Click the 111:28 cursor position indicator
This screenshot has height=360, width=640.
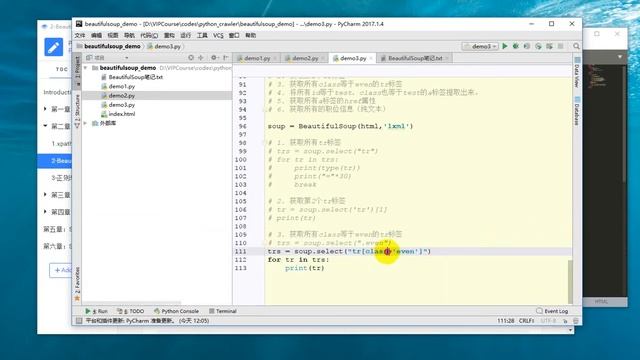tap(505, 321)
